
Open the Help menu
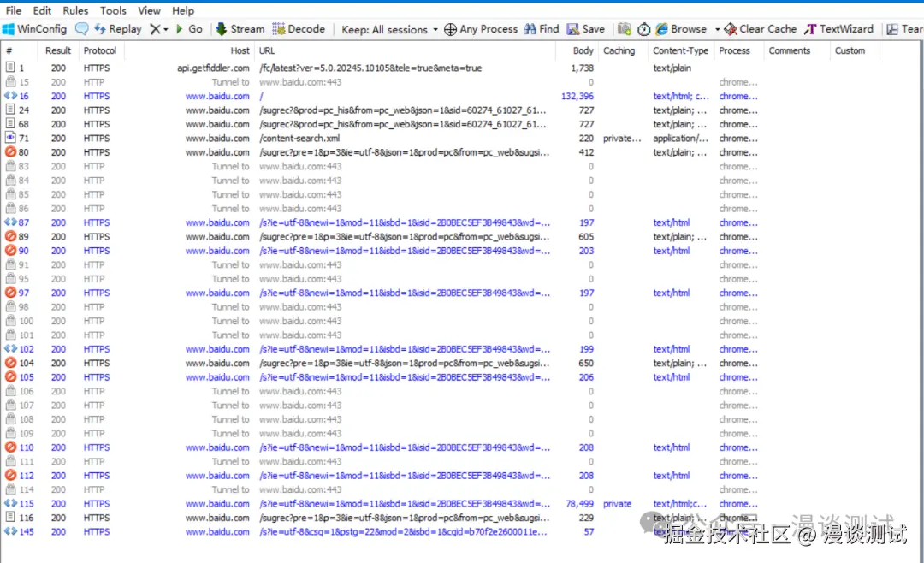[x=183, y=10]
